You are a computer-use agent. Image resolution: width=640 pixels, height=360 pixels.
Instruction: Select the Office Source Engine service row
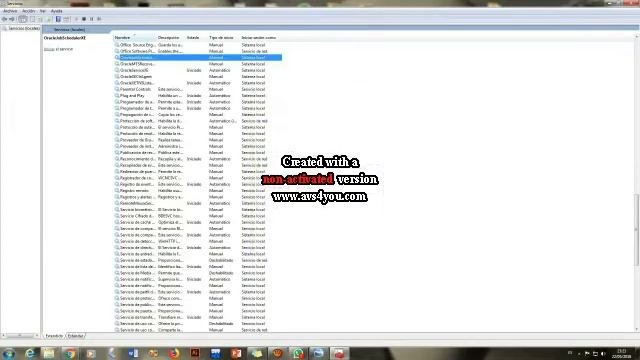click(x=198, y=45)
